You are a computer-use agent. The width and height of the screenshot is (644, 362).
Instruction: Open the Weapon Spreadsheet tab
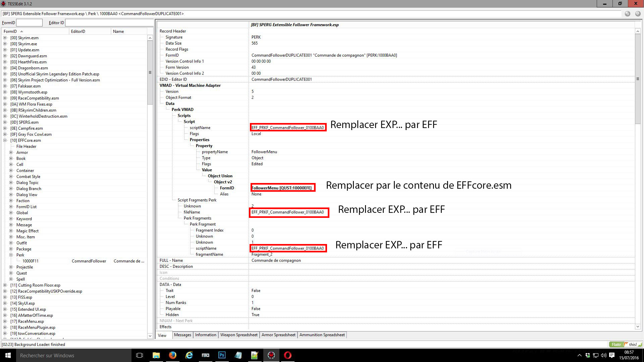coord(239,335)
